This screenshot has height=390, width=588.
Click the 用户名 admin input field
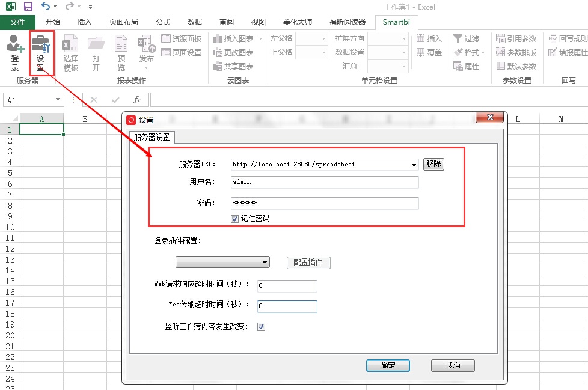(325, 182)
